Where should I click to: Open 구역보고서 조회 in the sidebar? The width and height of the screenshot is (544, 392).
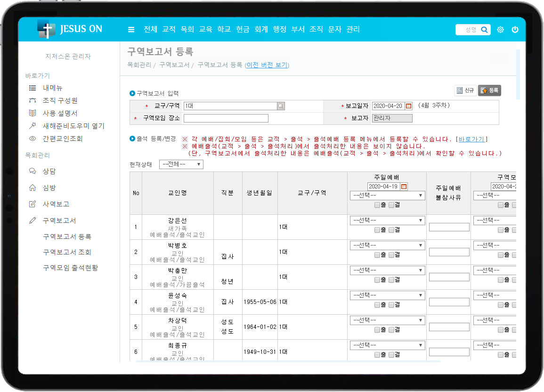67,252
